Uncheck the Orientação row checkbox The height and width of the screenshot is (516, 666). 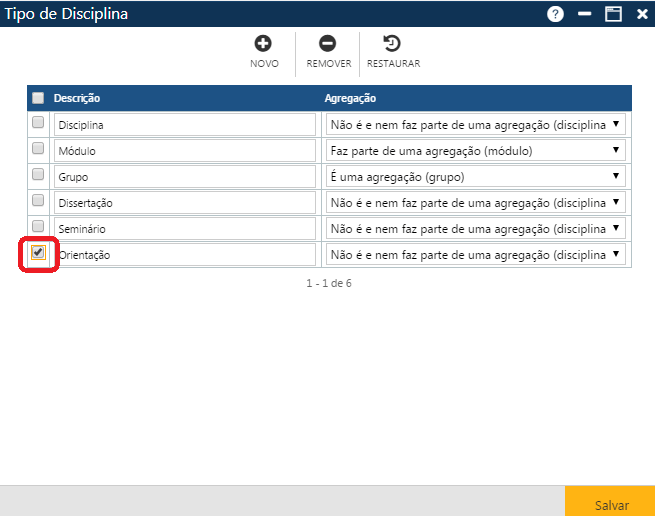[38, 253]
